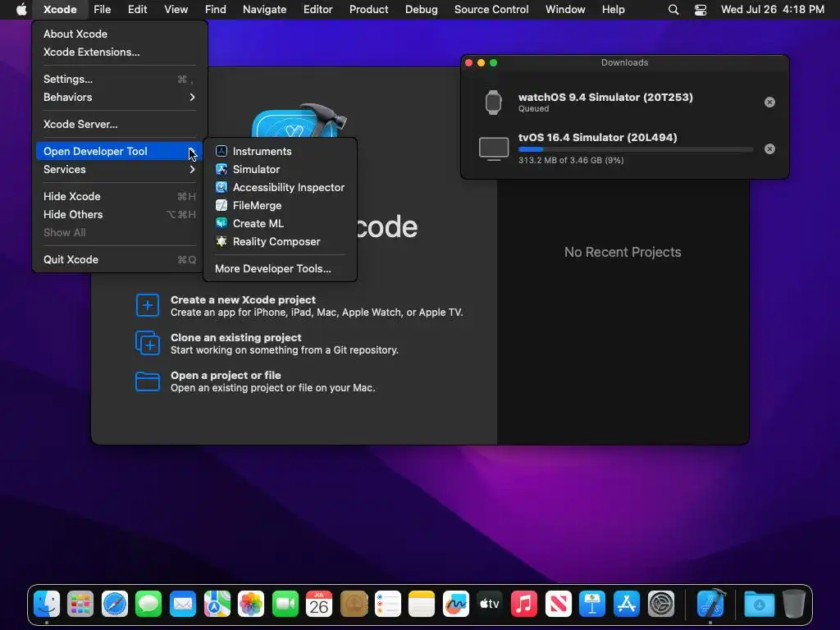This screenshot has width=840, height=630.
Task: Clone an existing project
Action: [267, 344]
